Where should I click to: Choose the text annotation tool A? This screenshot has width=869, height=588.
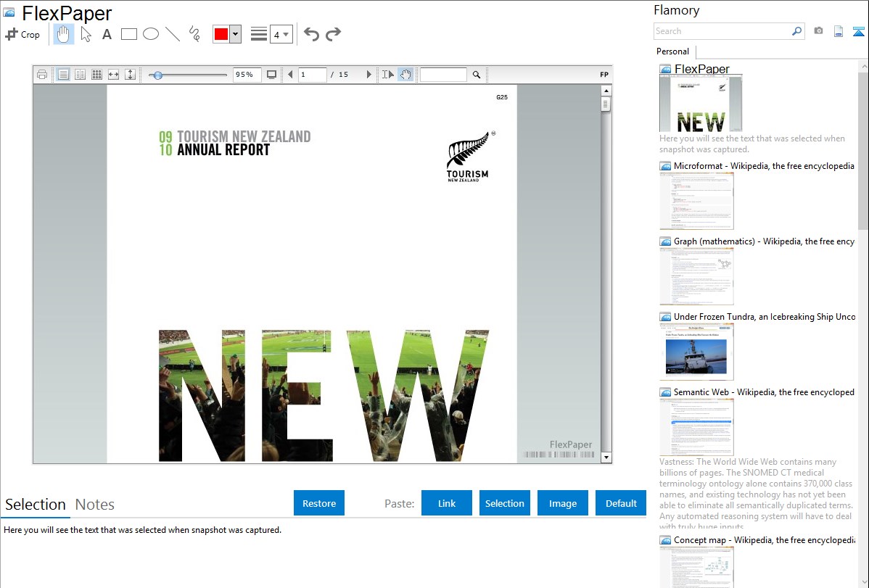coord(107,34)
